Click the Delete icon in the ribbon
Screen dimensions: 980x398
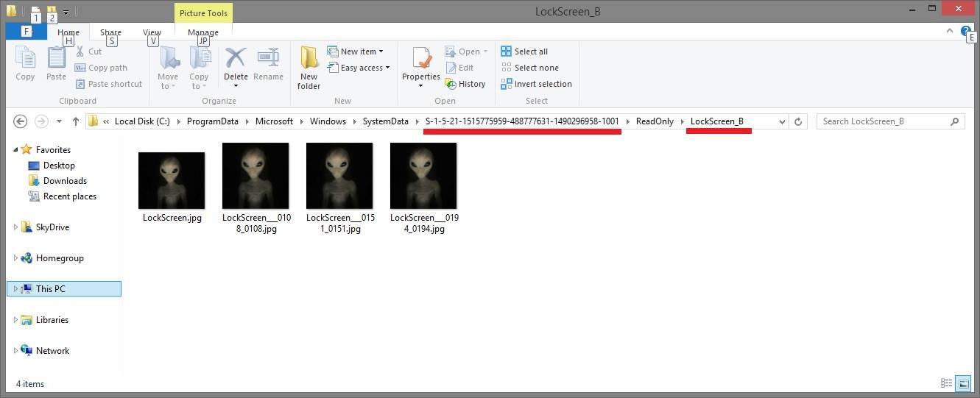point(236,59)
